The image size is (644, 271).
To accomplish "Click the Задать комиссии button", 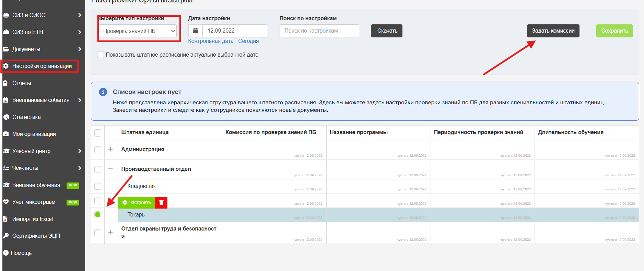I will [x=553, y=31].
